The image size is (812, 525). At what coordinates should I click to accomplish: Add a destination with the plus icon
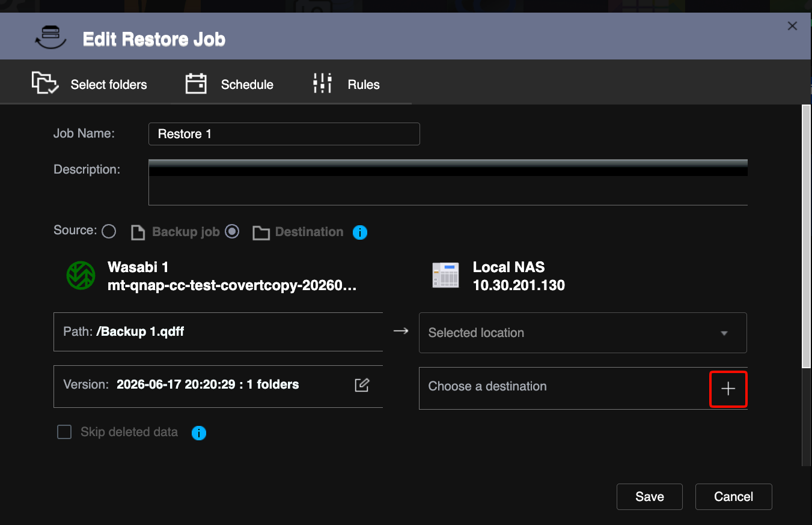point(728,389)
